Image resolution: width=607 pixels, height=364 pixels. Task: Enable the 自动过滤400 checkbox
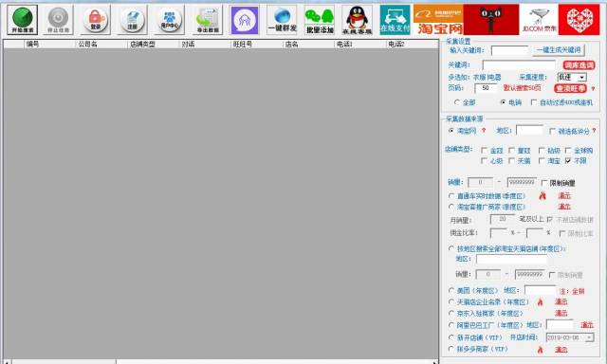click(x=534, y=102)
